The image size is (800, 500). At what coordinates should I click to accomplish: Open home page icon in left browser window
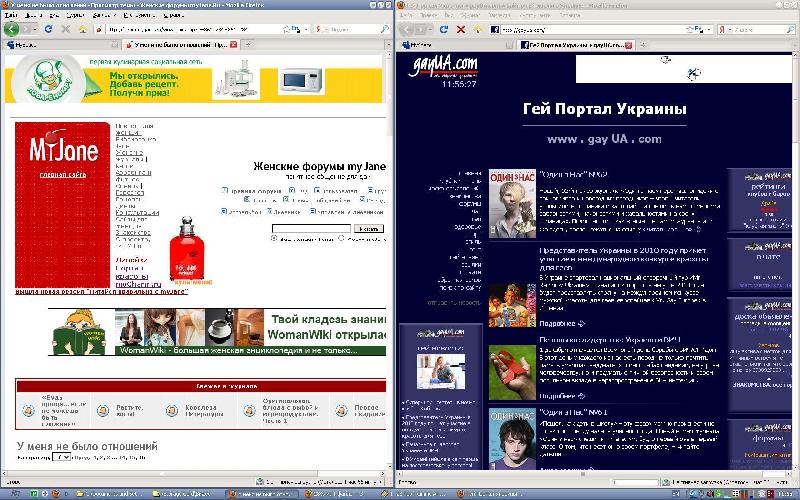click(83, 29)
